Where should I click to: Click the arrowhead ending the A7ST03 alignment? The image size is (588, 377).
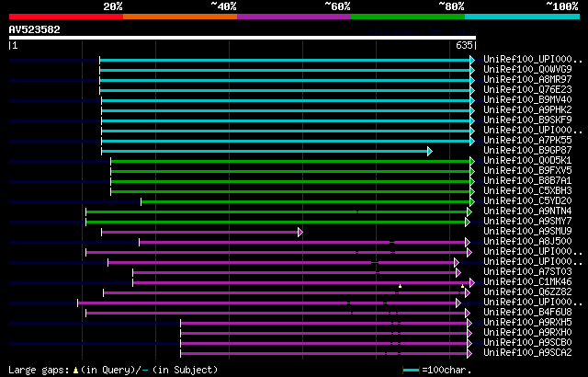pyautogui.click(x=458, y=273)
